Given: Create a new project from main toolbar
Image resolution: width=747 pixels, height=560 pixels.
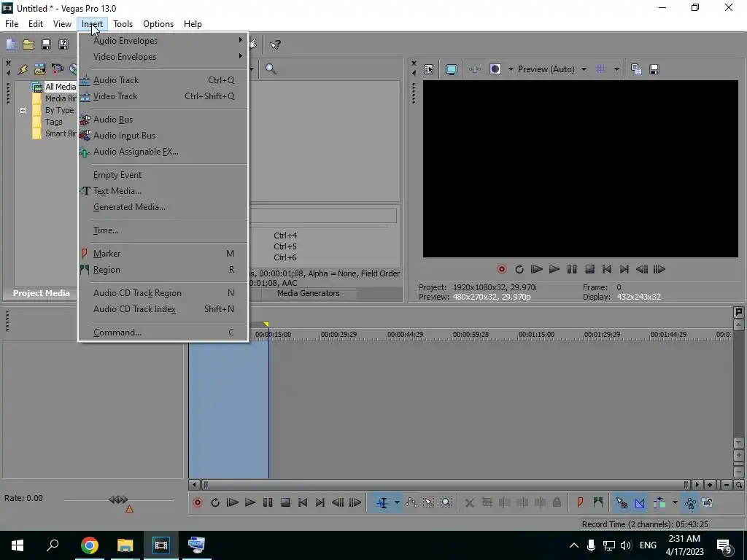Looking at the screenshot, I should [10, 44].
